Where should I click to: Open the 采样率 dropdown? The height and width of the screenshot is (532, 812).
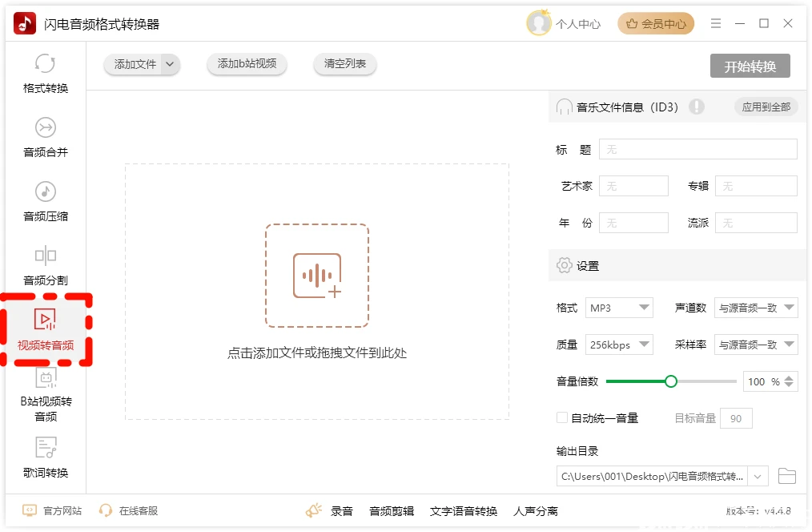[x=756, y=345]
